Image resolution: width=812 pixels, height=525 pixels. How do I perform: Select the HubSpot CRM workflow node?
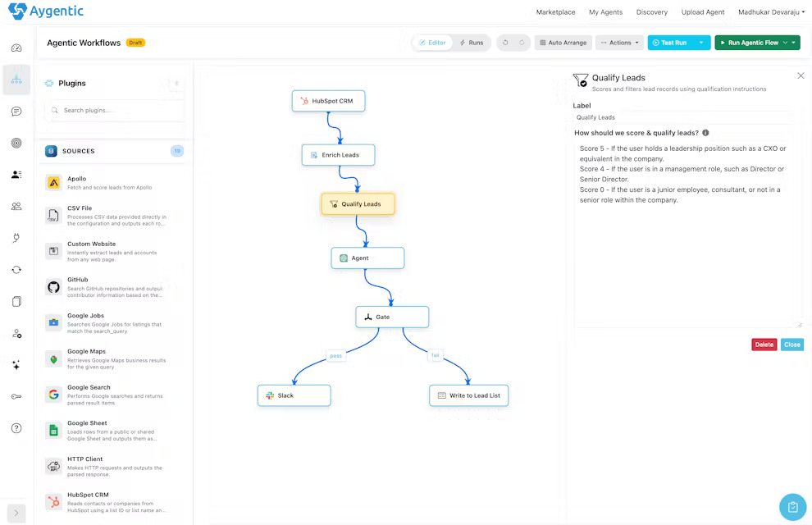(328, 101)
